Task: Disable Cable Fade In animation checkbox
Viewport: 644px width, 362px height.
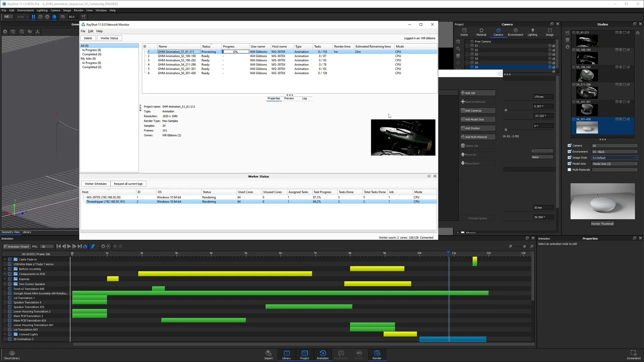Action: 10,259
